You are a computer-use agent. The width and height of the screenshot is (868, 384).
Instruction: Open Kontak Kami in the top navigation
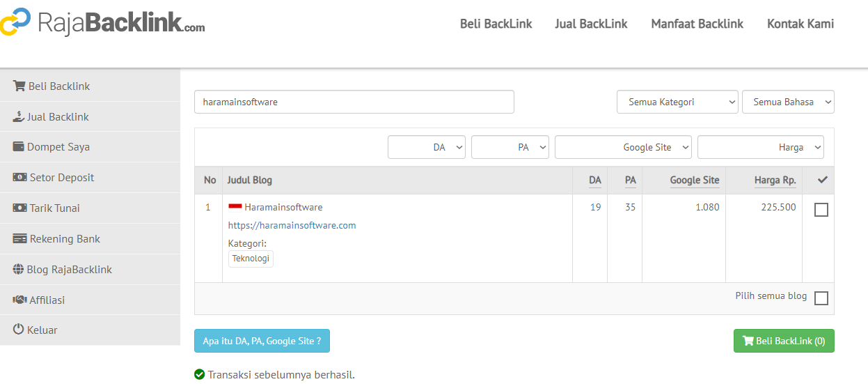[800, 24]
